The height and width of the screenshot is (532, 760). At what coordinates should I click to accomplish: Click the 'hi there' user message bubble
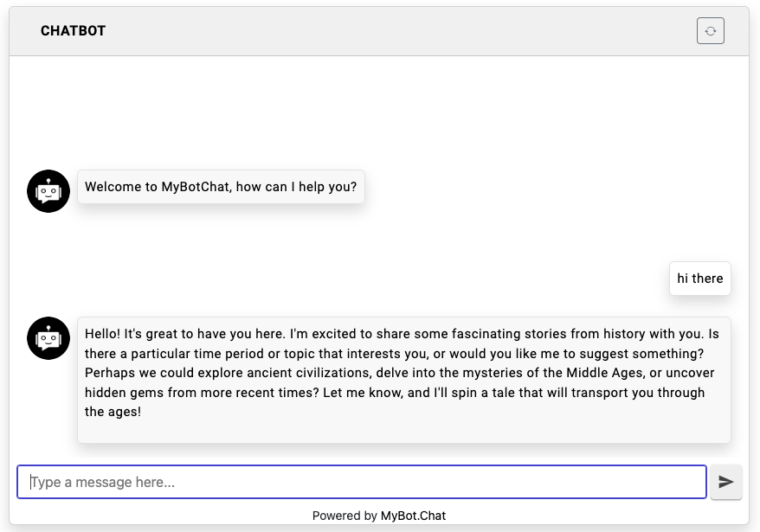(699, 279)
